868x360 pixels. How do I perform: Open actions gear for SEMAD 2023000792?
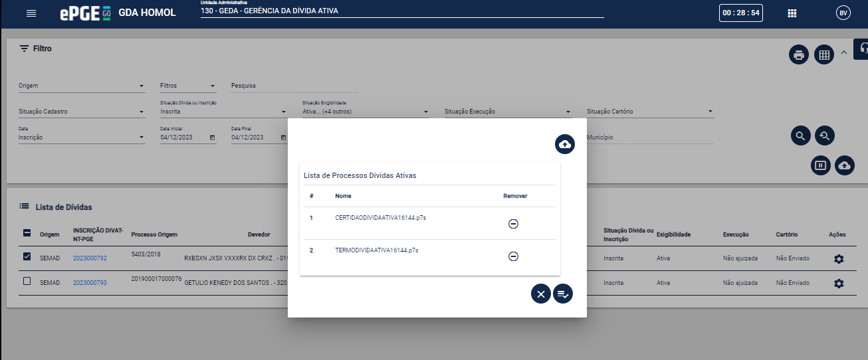(839, 258)
